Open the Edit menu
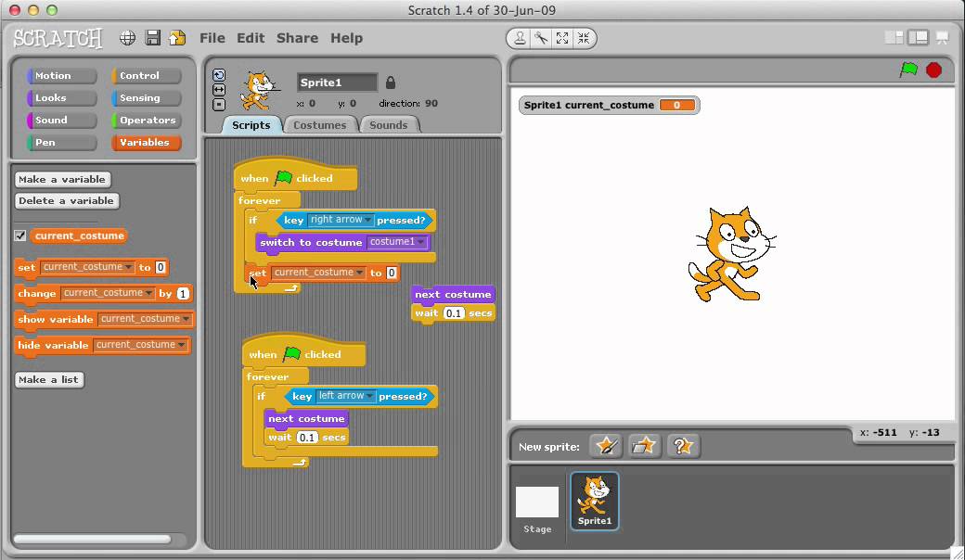 (x=251, y=38)
